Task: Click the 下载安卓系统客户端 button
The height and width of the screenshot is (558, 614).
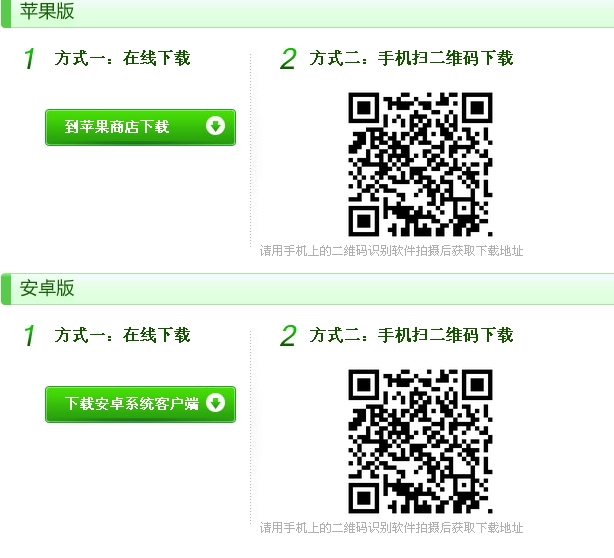Action: [x=141, y=404]
